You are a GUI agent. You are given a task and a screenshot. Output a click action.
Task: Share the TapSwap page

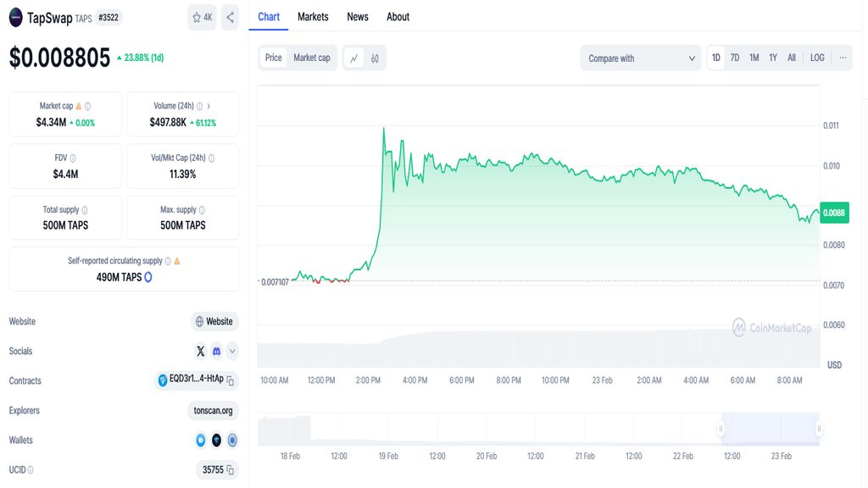coord(230,17)
